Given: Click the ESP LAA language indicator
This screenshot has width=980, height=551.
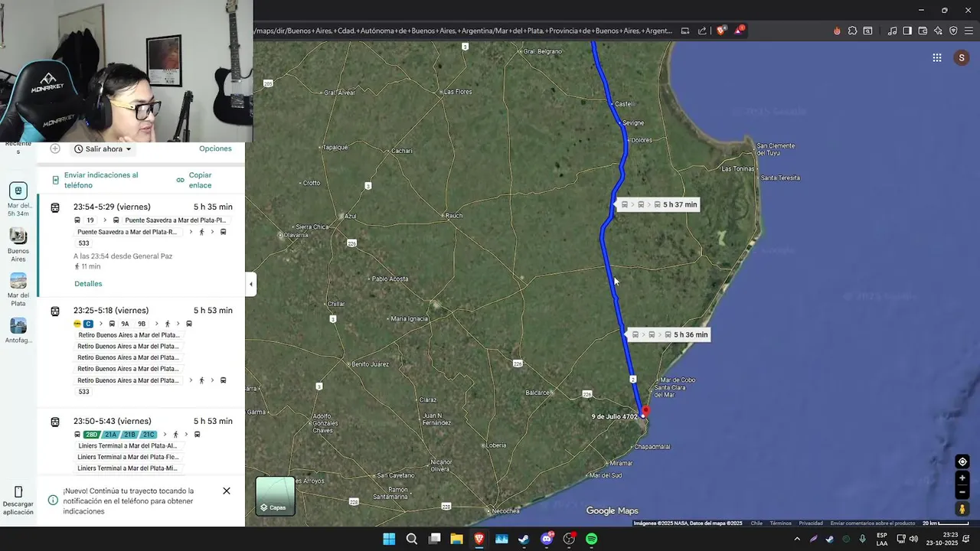Looking at the screenshot, I should click(882, 539).
